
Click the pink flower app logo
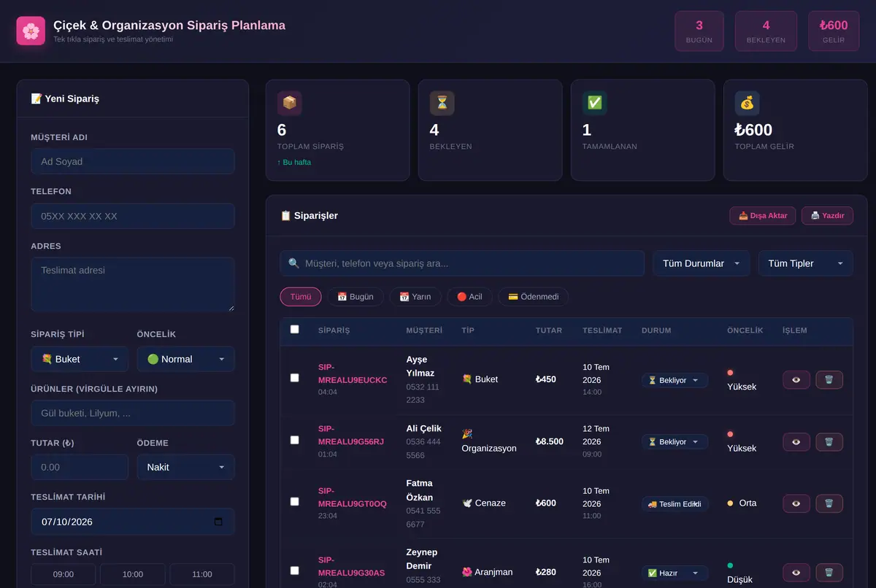point(31,31)
